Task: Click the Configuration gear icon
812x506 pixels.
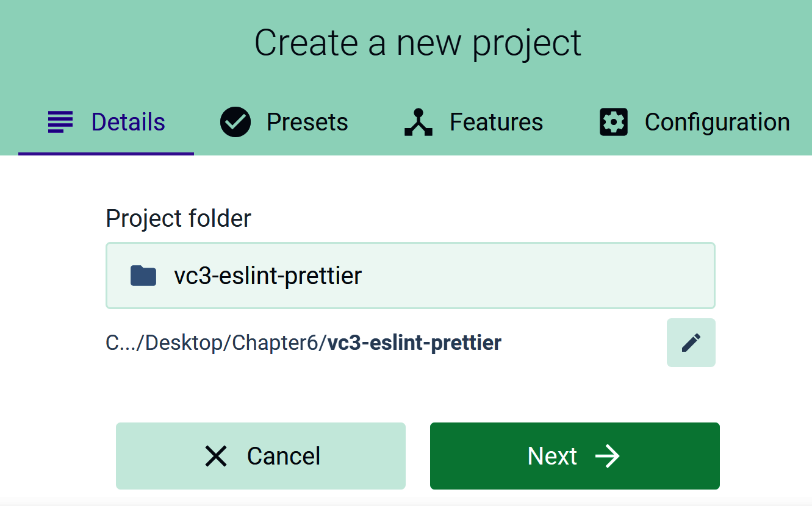Action: click(x=614, y=122)
